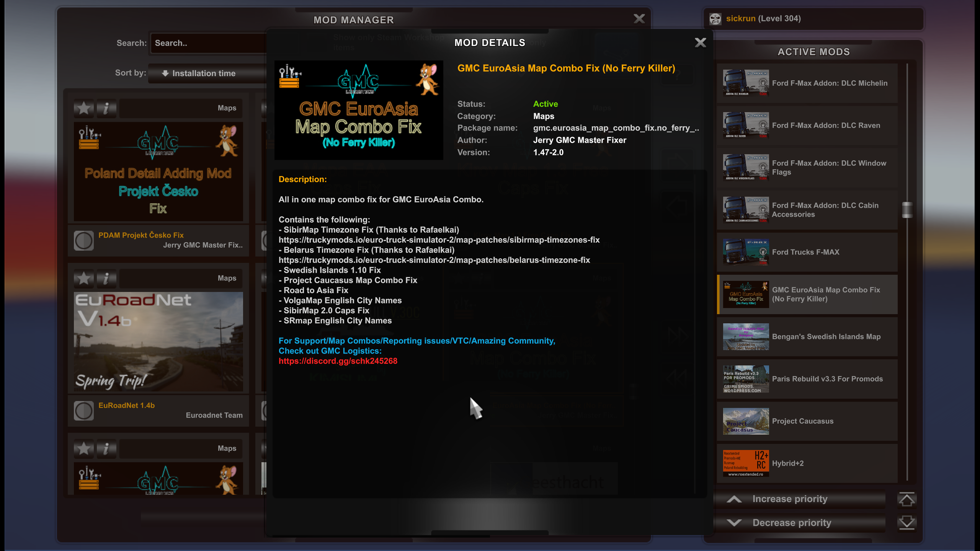The width and height of the screenshot is (980, 551).
Task: Click info icon on bottom GMC mod card
Action: coord(106,448)
